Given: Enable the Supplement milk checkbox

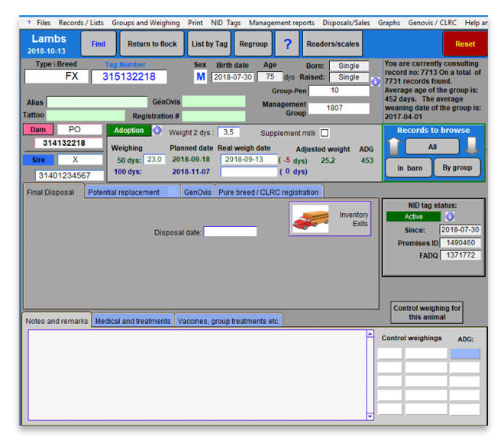Looking at the screenshot, I should [325, 133].
